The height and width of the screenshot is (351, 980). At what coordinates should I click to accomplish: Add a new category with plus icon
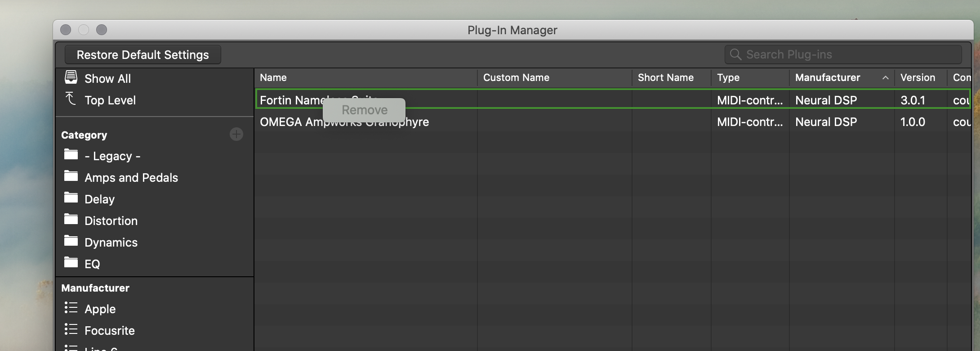point(236,134)
